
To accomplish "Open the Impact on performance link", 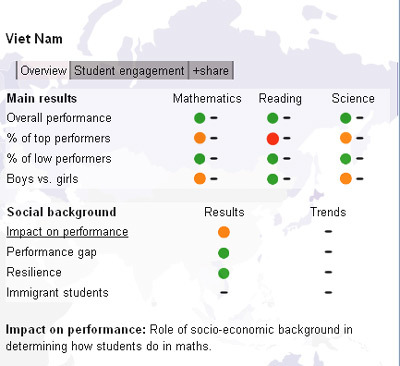I will [67, 232].
